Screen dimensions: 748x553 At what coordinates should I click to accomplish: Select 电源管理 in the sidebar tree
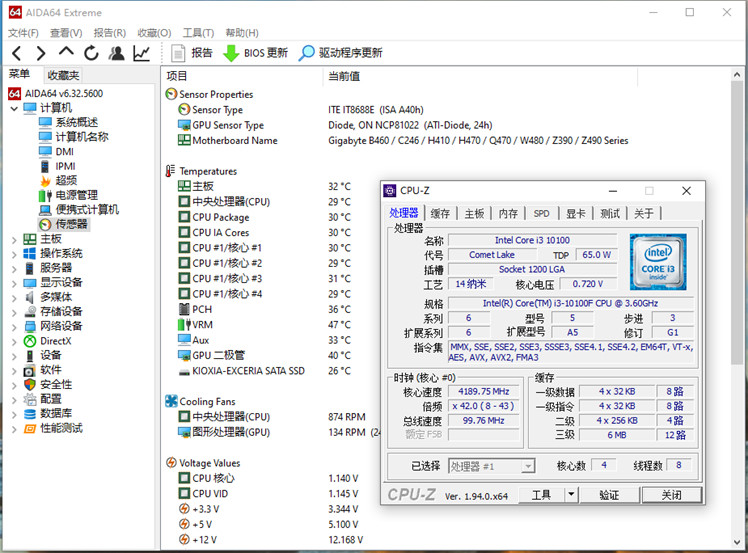point(76,195)
